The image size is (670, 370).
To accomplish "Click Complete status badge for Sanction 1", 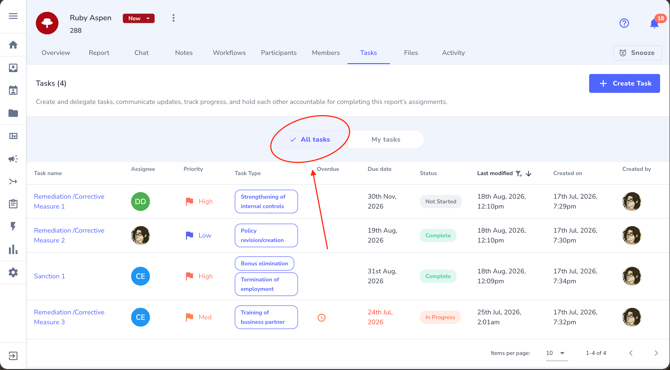I will 438,276.
